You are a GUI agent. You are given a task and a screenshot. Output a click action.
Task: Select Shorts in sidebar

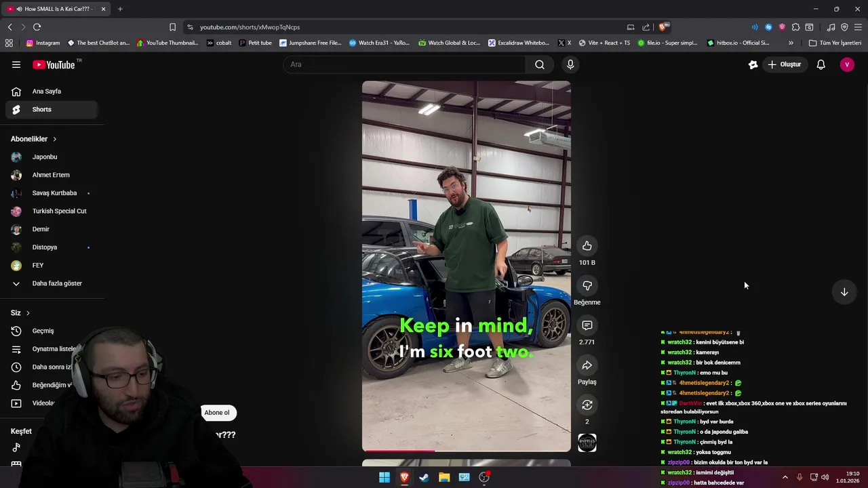point(52,109)
